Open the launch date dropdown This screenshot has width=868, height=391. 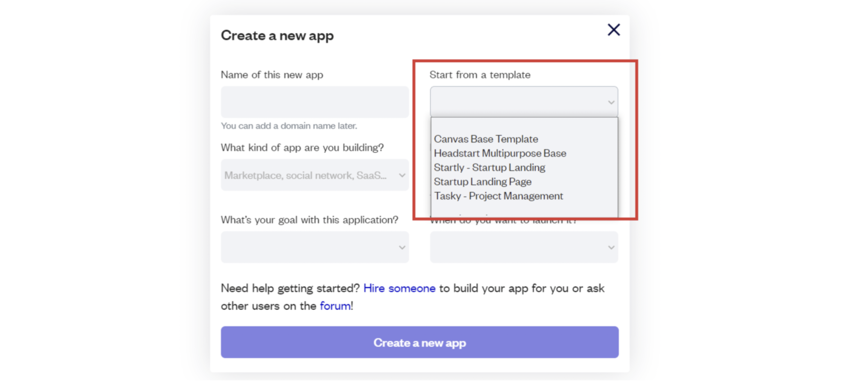517,247
